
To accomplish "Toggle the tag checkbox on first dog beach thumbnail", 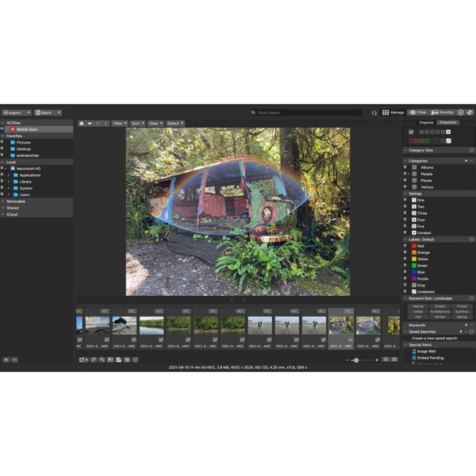I will [x=269, y=340].
